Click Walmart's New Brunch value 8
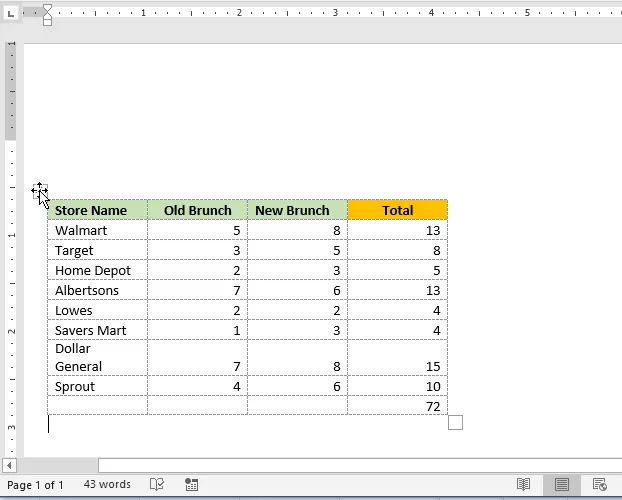The image size is (622, 500). (298, 230)
